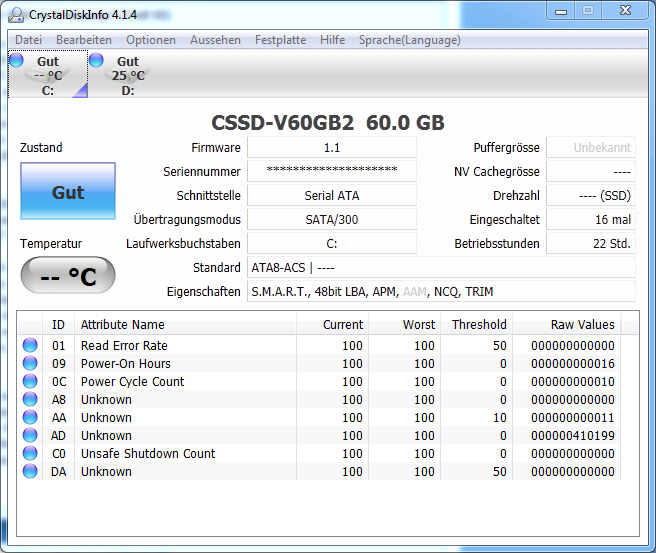Click the Puffergrösse field showing Unbekannt
The width and height of the screenshot is (656, 553).
click(x=591, y=148)
